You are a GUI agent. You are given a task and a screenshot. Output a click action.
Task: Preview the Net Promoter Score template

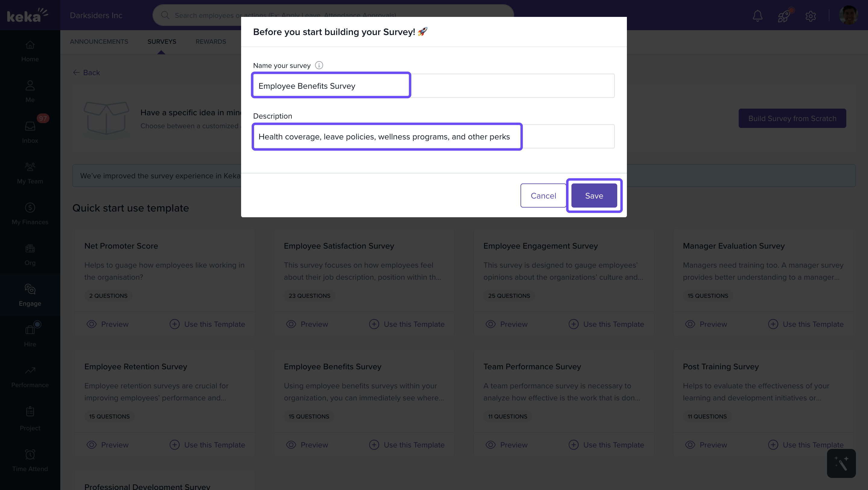click(x=108, y=324)
